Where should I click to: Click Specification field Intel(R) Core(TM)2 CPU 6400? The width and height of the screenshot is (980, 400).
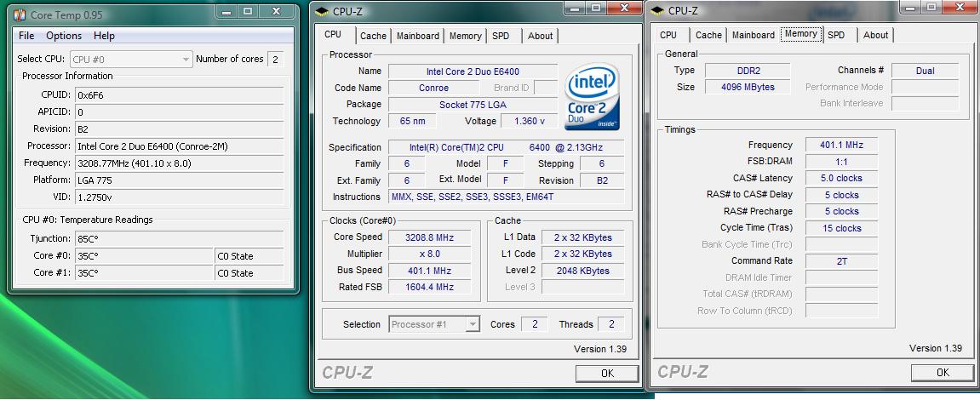click(x=507, y=147)
